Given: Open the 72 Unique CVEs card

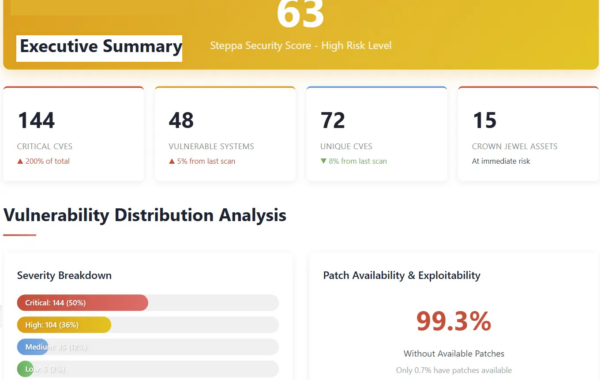Looking at the screenshot, I should pos(377,134).
